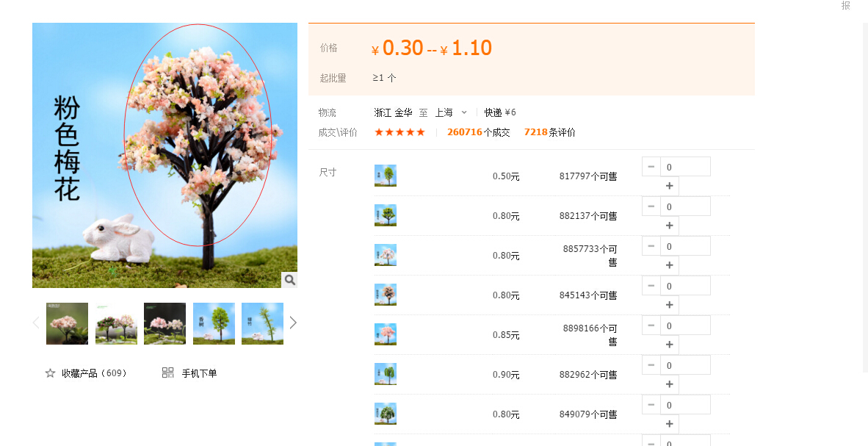Click the large 粉色梅花 product image
The width and height of the screenshot is (868, 446).
click(x=164, y=155)
